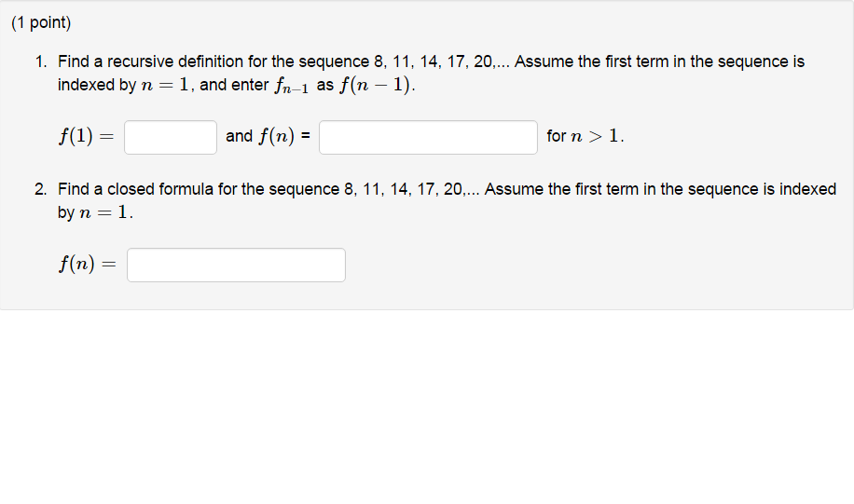Click "n = 1." under question 2

click(x=105, y=212)
